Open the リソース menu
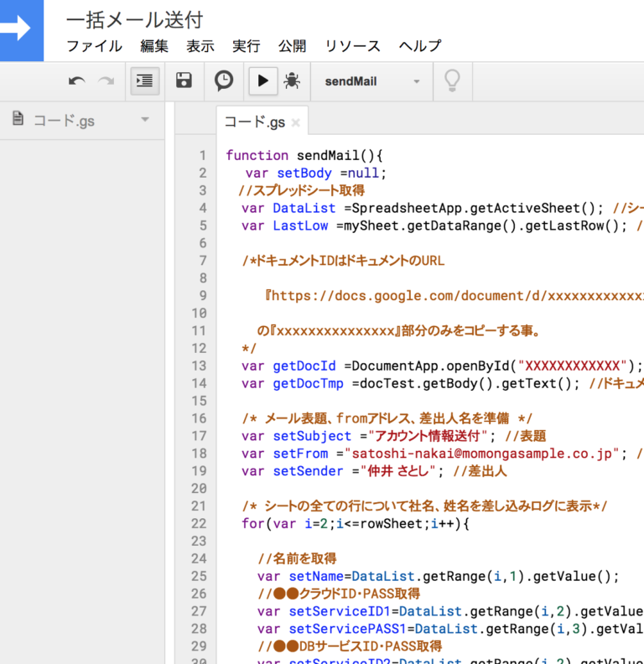Image resolution: width=644 pixels, height=664 pixels. (352, 46)
